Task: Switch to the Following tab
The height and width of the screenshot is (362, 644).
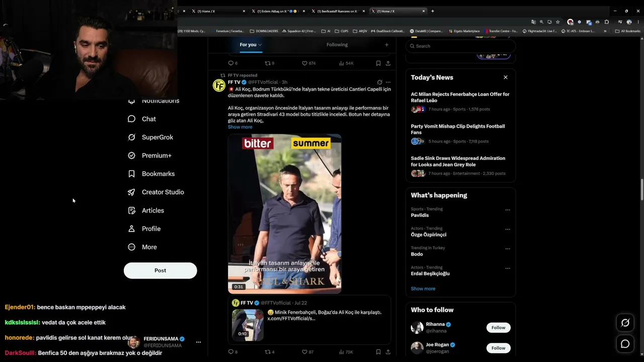Action: 337,45
